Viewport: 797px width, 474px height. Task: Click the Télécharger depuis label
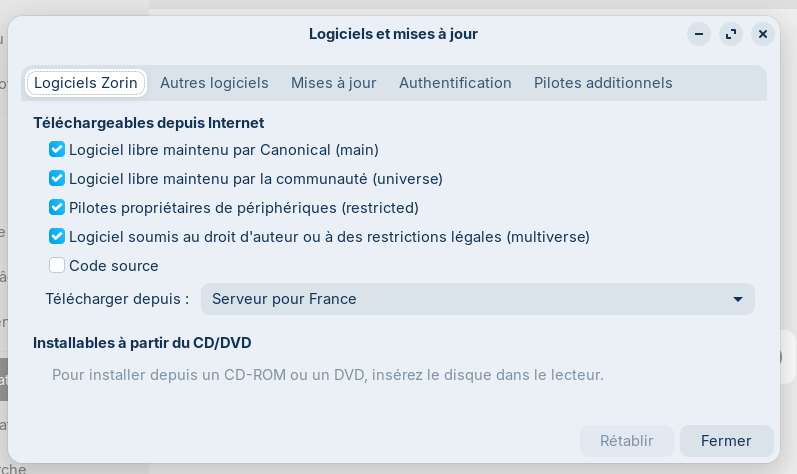[117, 299]
